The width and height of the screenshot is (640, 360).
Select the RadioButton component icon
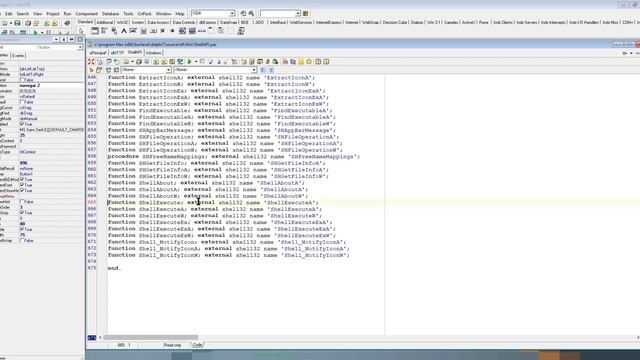coord(172,31)
